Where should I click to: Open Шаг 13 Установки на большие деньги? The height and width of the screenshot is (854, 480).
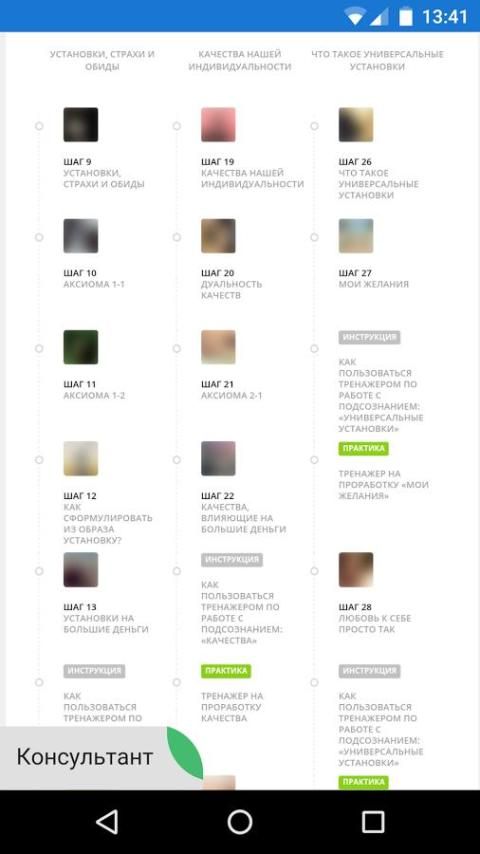pos(106,618)
